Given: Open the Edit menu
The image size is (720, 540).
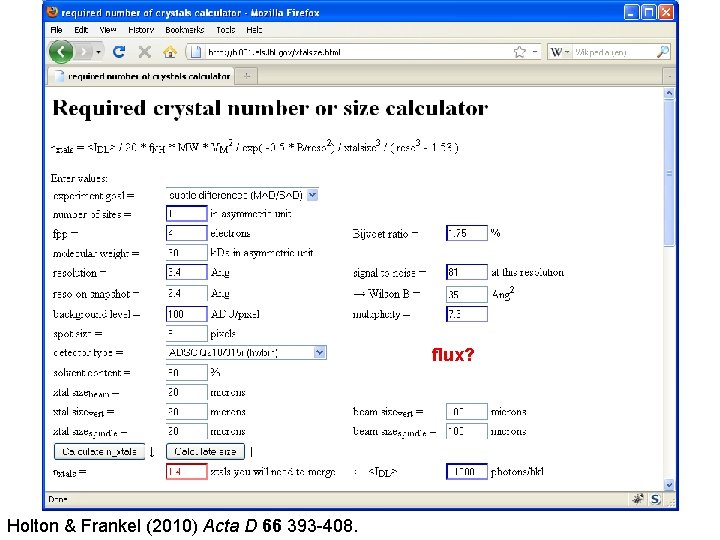Looking at the screenshot, I should coord(81,30).
